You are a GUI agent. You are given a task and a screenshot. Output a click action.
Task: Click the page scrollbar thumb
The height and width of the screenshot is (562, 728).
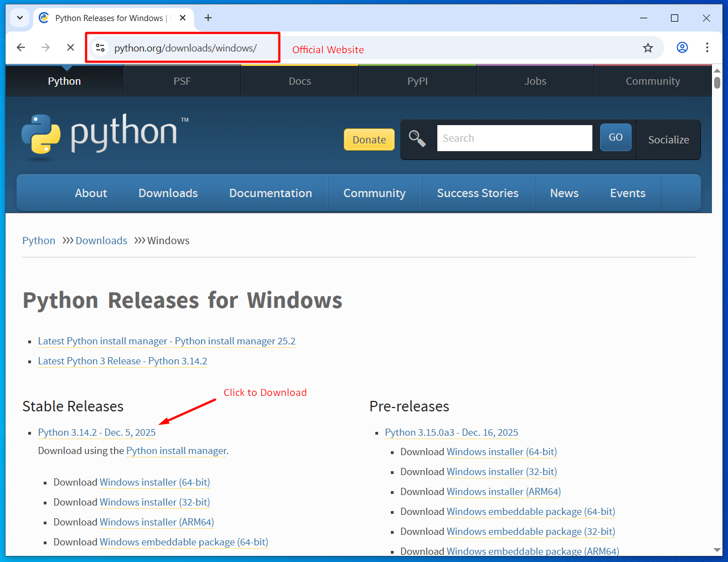(x=717, y=83)
